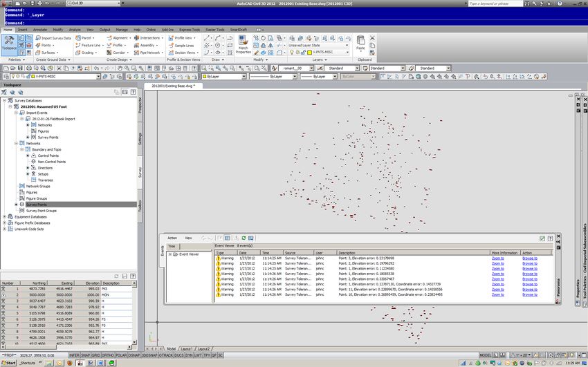Open the Insert ribbon tab
The image size is (588, 367).
click(23, 30)
